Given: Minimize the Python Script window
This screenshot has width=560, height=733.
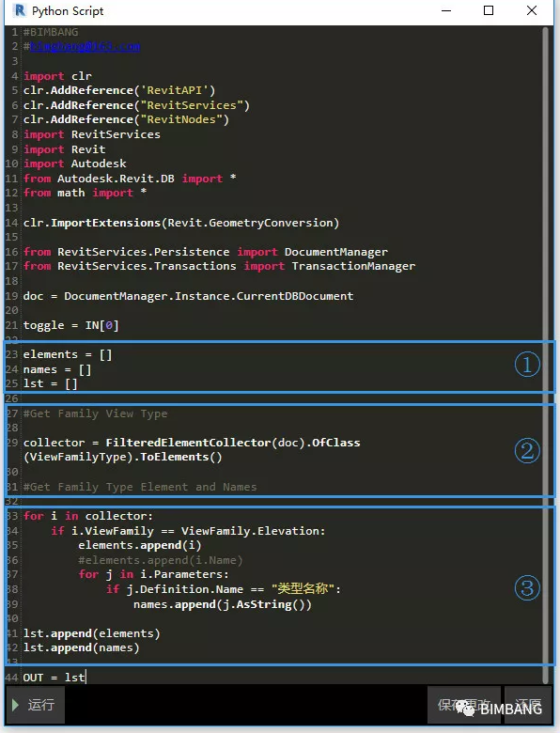Looking at the screenshot, I should coord(446,10).
